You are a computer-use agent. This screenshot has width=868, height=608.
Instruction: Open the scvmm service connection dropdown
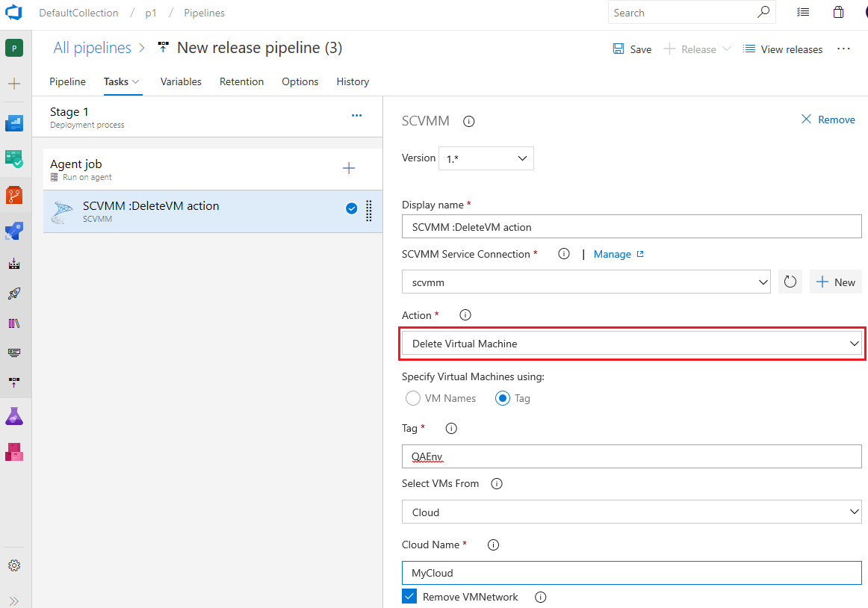point(586,282)
